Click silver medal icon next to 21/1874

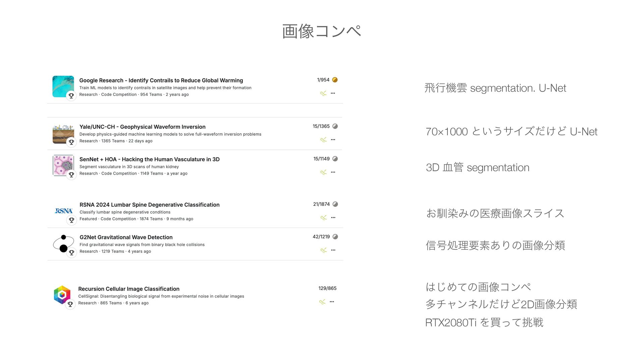pos(335,204)
